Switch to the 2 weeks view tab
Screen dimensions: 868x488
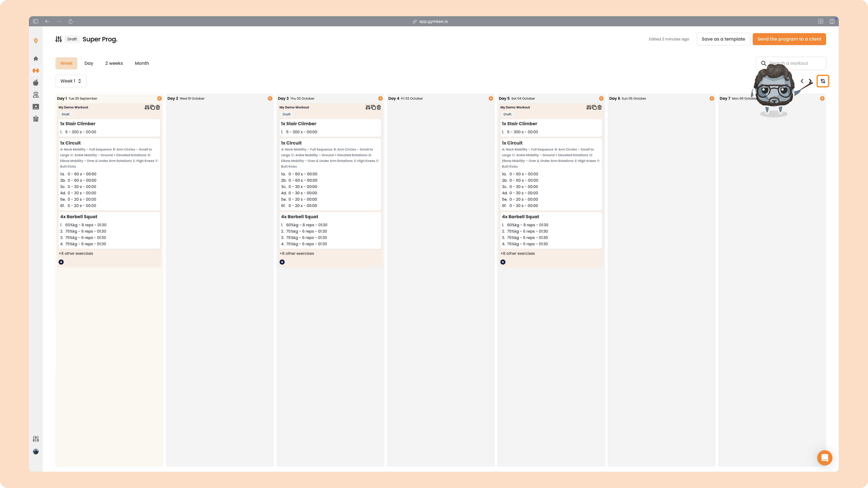[114, 63]
